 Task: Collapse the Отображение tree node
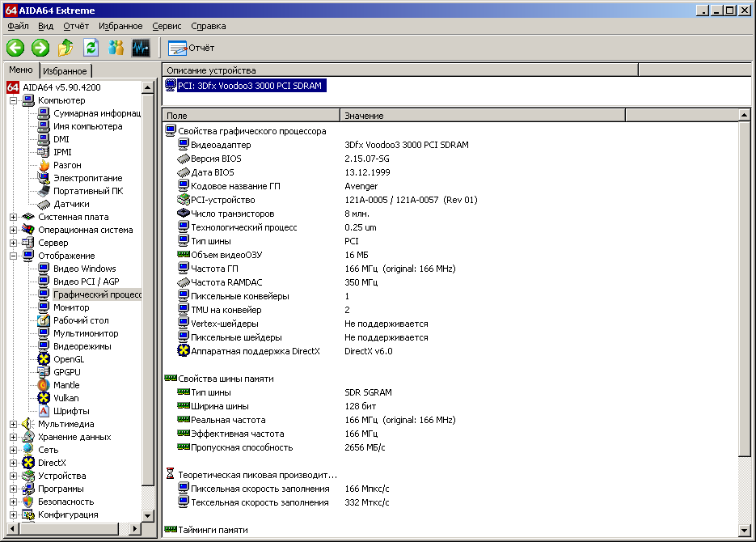(x=14, y=256)
